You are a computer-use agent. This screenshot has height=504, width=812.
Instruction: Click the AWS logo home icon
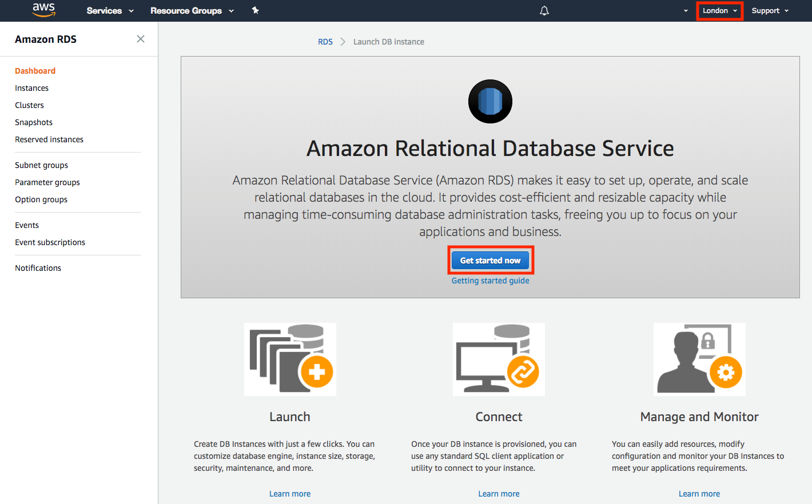click(x=43, y=10)
